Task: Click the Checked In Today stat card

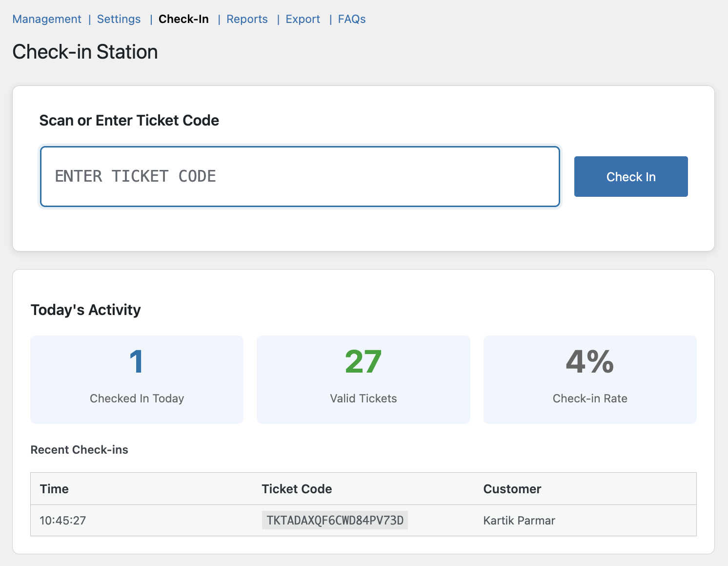Action: click(x=137, y=379)
